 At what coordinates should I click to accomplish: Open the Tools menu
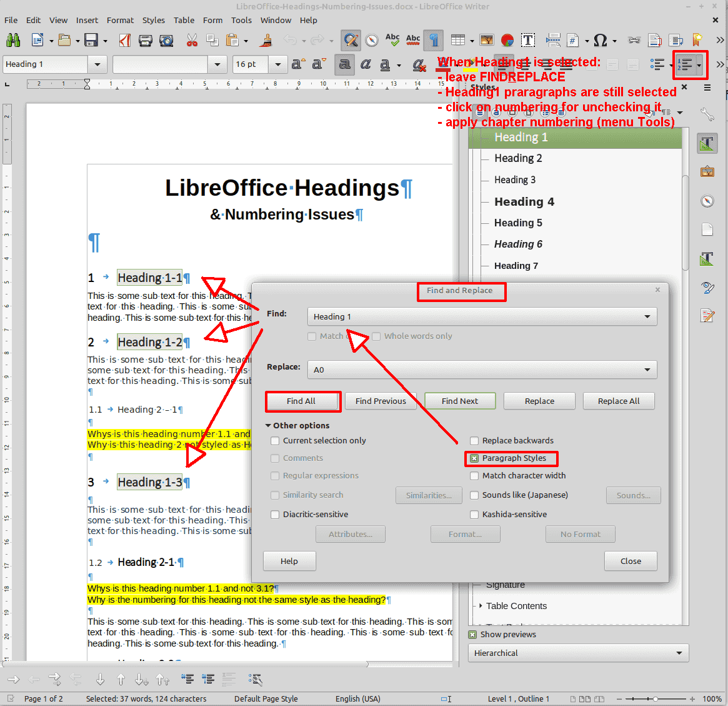tap(241, 20)
